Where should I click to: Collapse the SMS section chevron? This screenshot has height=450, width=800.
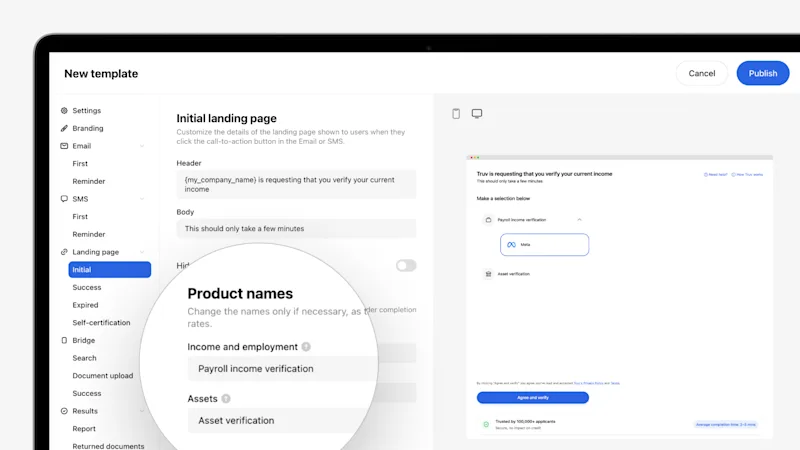(x=142, y=199)
